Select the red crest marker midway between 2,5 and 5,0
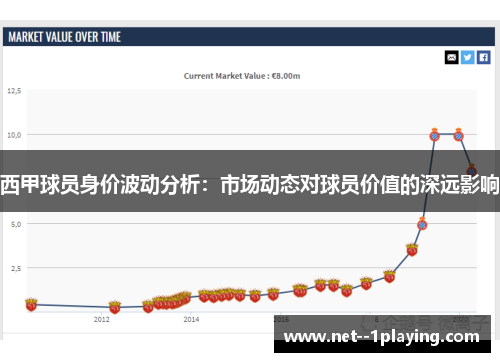 click(412, 250)
